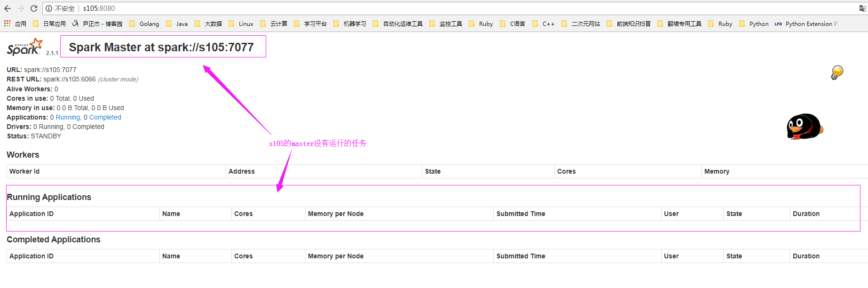Open the 二次元网站 bookmark folder
868x288 pixels.
581,24
